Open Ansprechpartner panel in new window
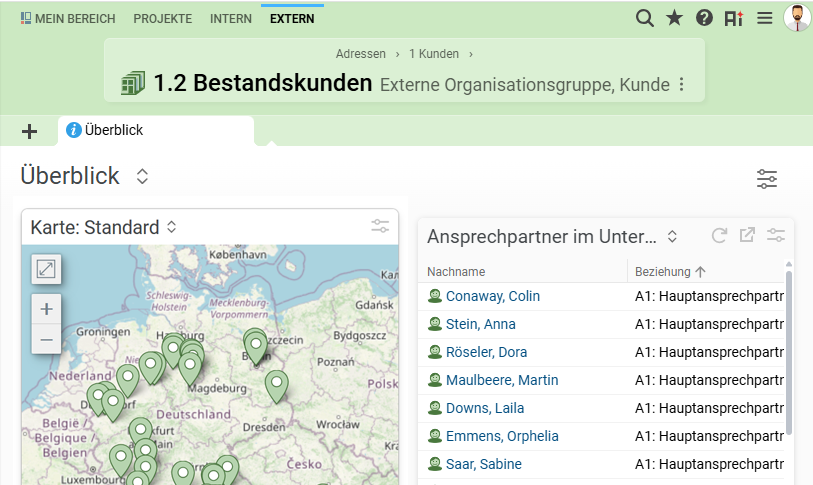This screenshot has height=485, width=813. click(x=747, y=236)
